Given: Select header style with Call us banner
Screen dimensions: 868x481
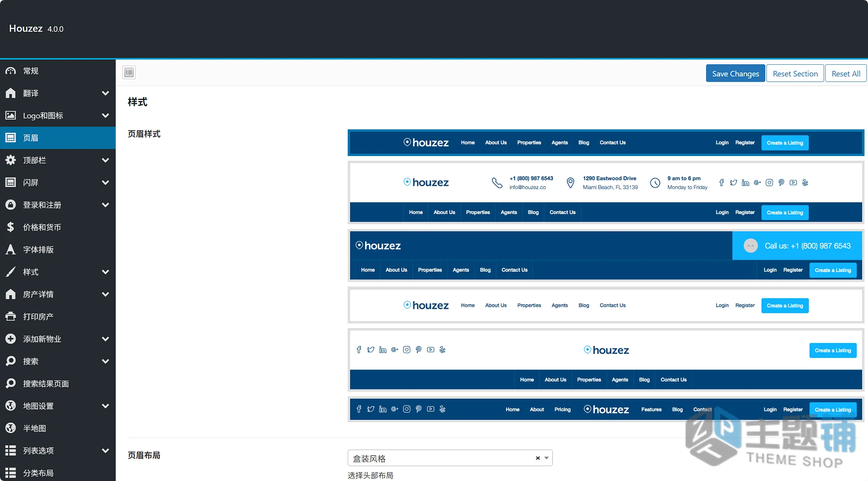Looking at the screenshot, I should 606,256.
